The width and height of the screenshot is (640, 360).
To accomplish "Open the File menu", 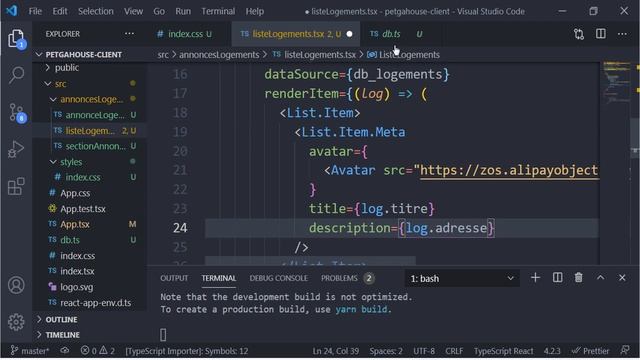I will click(35, 11).
